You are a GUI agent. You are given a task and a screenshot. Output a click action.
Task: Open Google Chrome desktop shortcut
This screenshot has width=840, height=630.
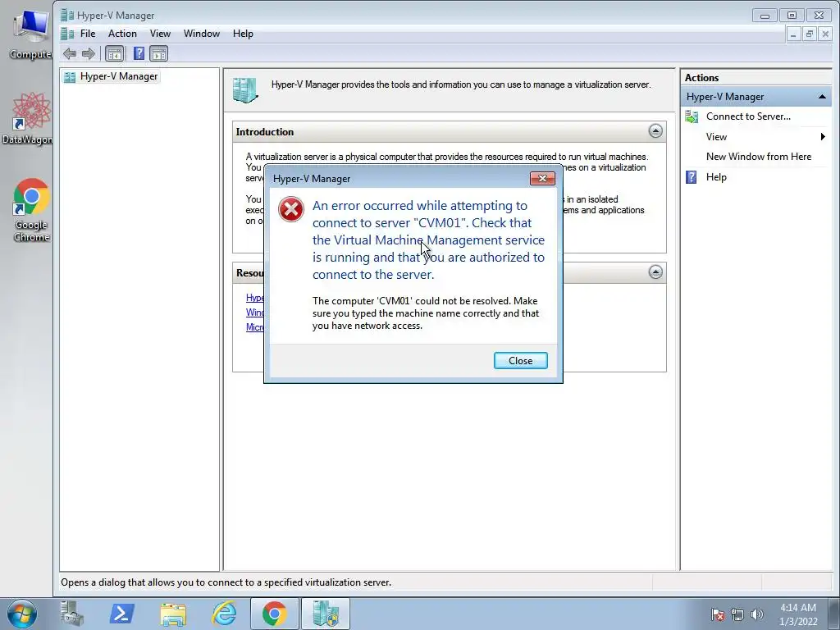pos(30,210)
